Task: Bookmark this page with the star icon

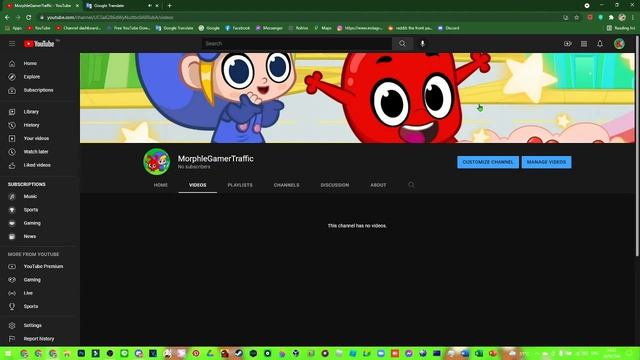Action: tap(577, 18)
